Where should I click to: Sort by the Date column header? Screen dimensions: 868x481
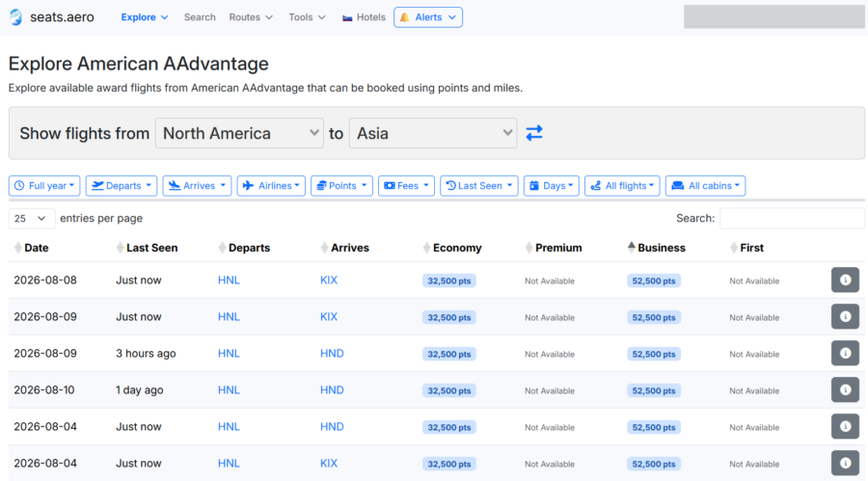[36, 248]
